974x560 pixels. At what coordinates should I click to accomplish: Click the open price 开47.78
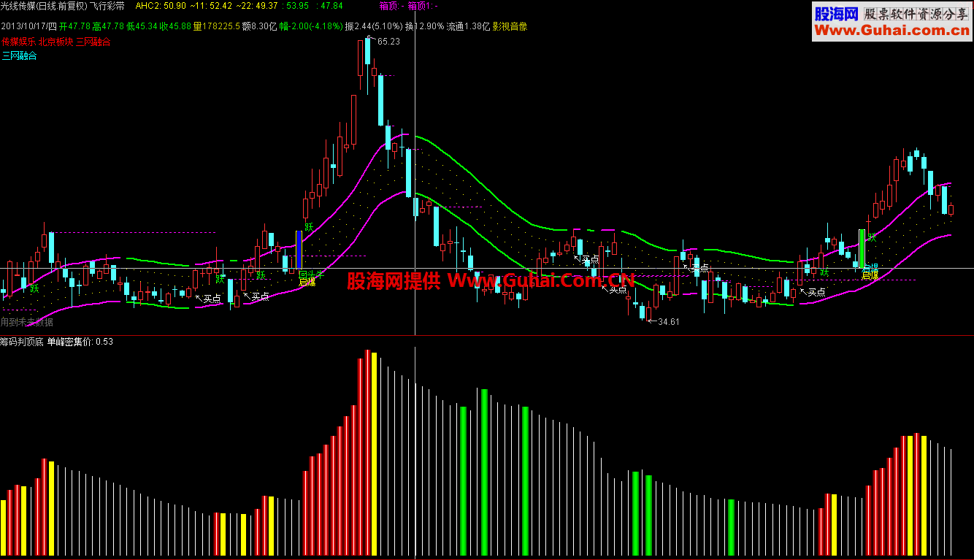(x=76, y=26)
